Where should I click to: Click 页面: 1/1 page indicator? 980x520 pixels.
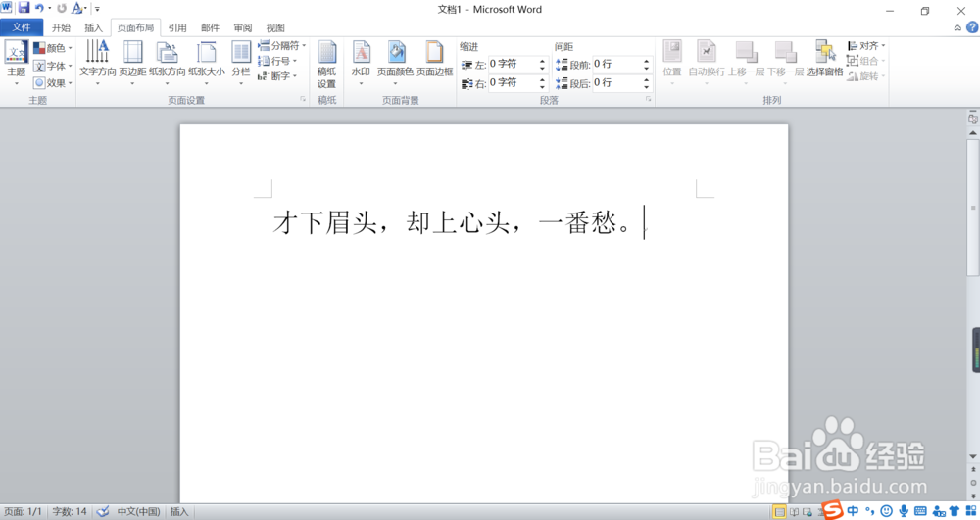pos(24,512)
